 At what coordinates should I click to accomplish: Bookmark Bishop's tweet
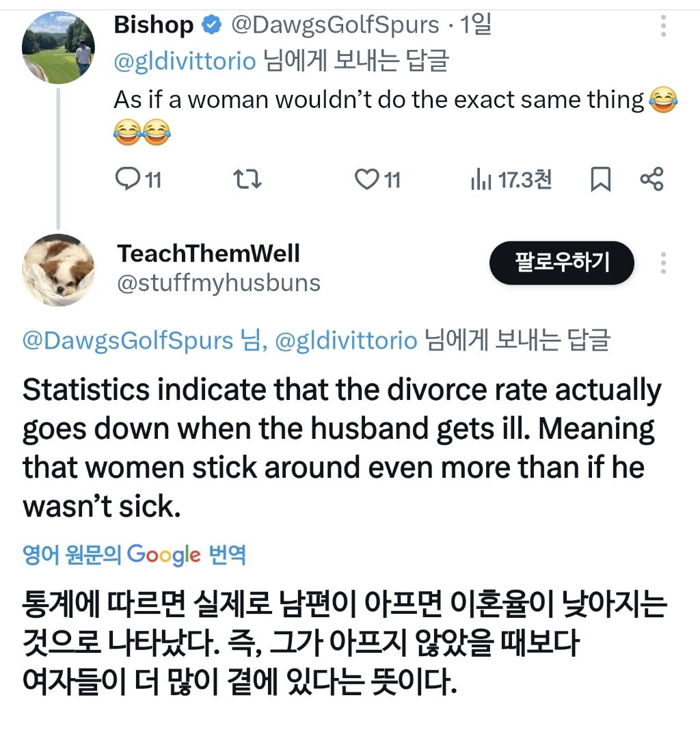pyautogui.click(x=600, y=180)
